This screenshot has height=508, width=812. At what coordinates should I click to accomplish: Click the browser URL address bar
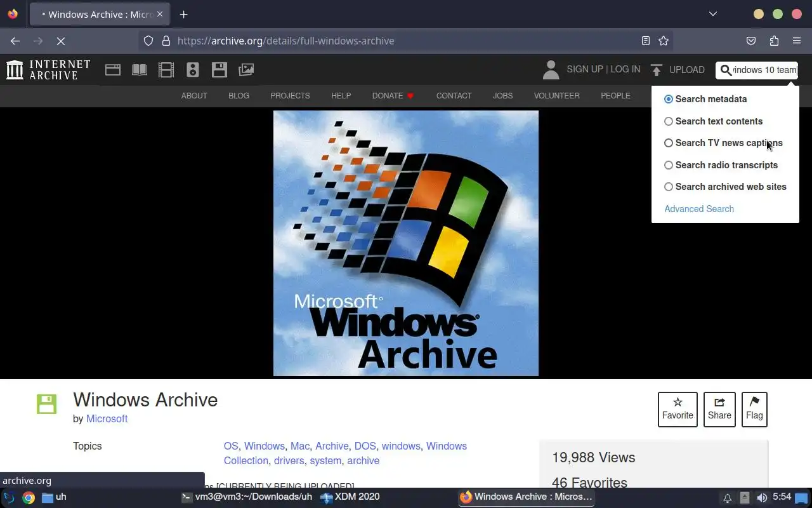pos(406,41)
